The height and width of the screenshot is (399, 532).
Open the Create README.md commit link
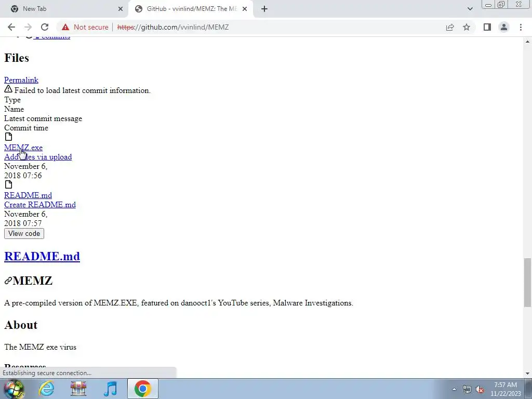[40, 205]
